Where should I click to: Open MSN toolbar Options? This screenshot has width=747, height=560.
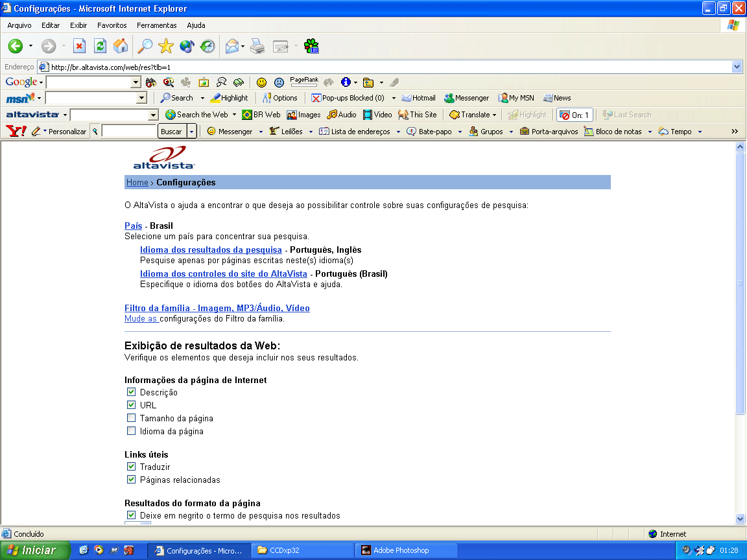tap(279, 98)
